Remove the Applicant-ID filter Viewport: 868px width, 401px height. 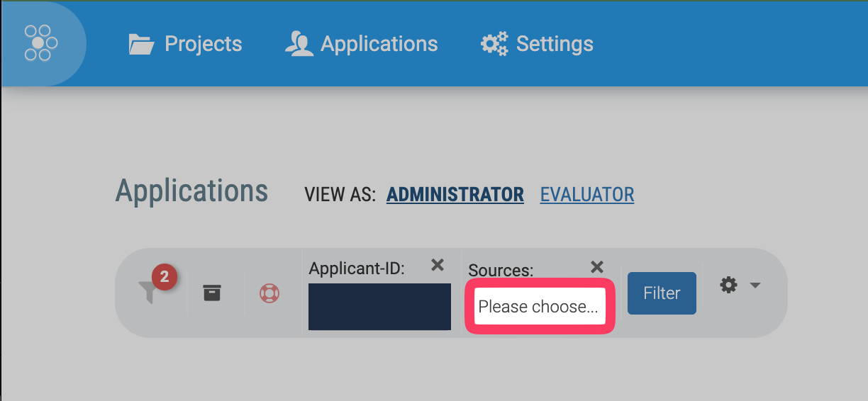pos(438,265)
